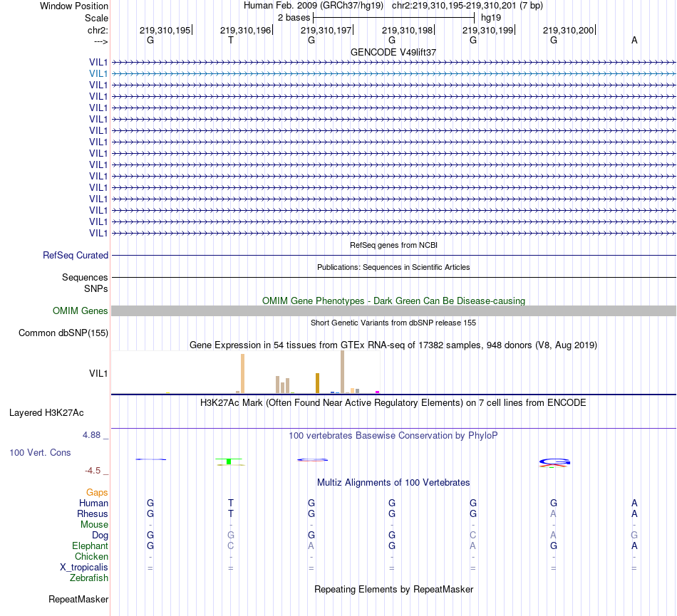Screen dimensions: 677x616
Task: Click the Common dbSNP(155) label
Action: pyautogui.click(x=63, y=333)
